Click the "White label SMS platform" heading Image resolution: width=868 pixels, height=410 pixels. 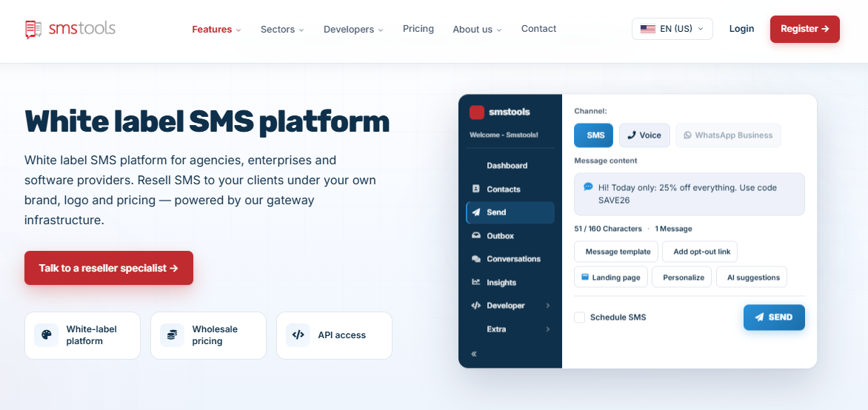click(x=207, y=121)
